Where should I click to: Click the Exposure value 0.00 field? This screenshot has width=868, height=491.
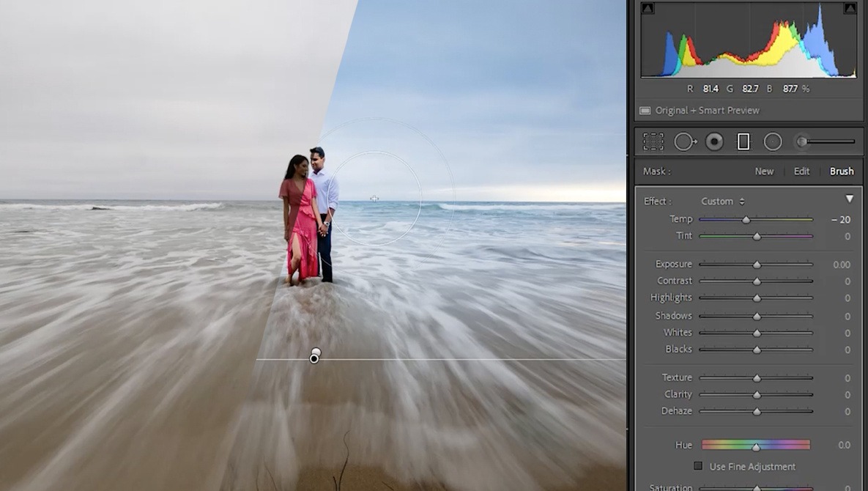point(842,265)
